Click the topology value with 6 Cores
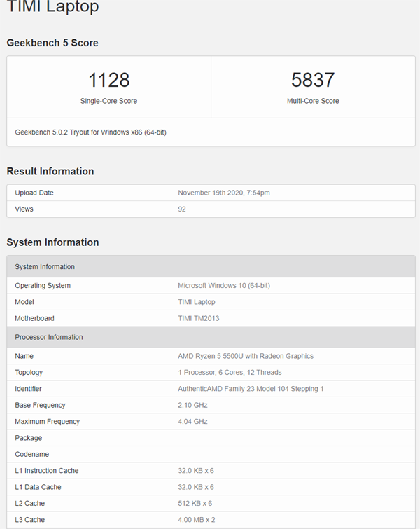Screen dimensions: 420x529 click(230, 372)
